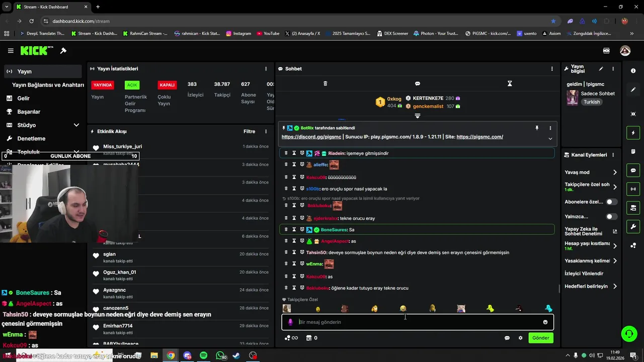The width and height of the screenshot is (644, 362).
Task: Click İzleyici Yönlendir
Action: click(584, 274)
